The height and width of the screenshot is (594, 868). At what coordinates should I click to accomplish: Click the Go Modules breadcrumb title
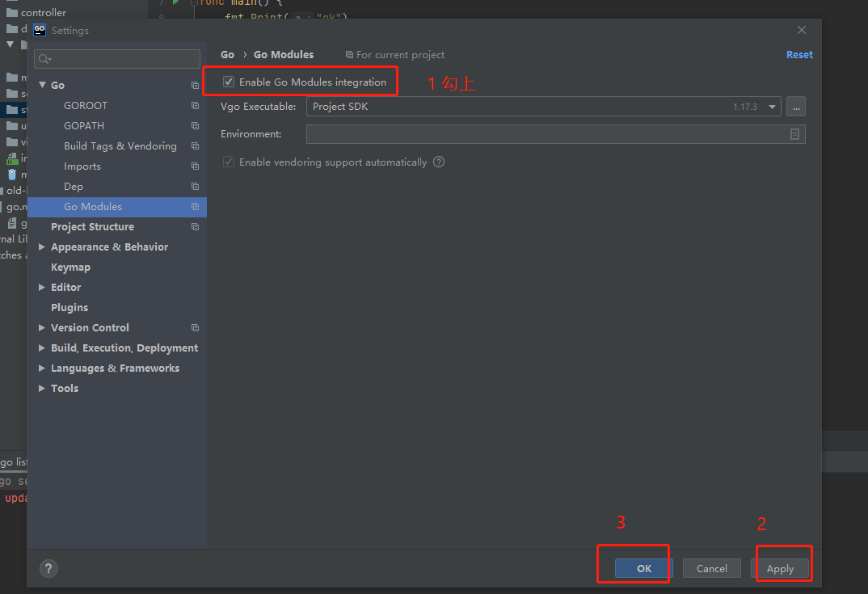click(284, 54)
